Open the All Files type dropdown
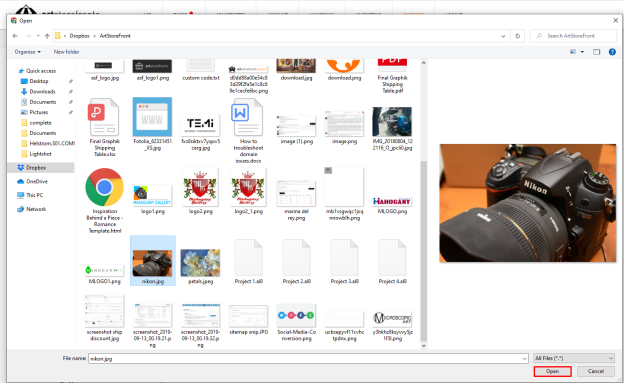Screen dimensions: 624x383 pyautogui.click(x=574, y=358)
